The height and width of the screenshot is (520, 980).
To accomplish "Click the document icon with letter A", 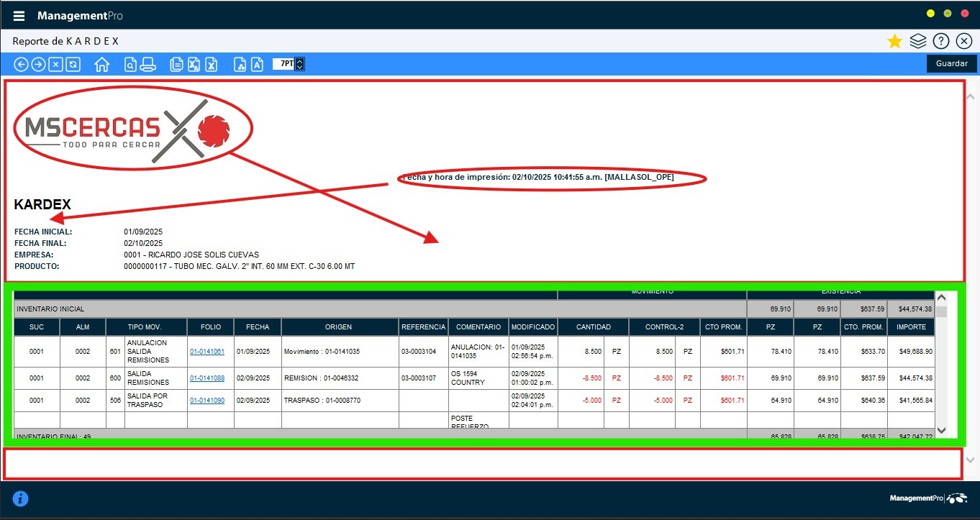I will [257, 65].
